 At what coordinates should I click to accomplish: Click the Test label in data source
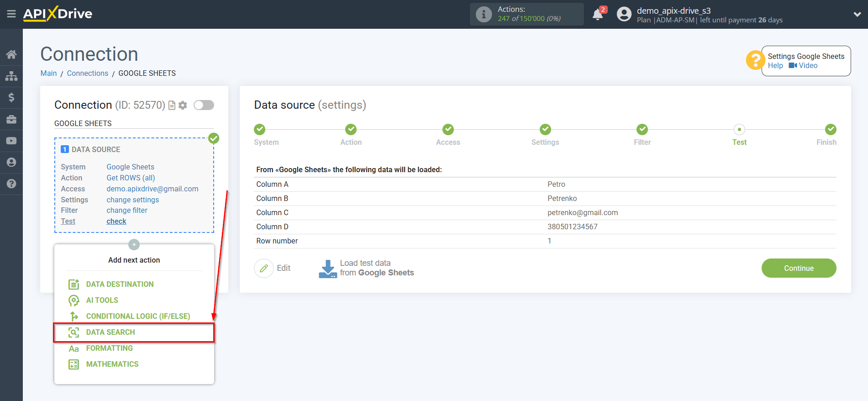68,221
